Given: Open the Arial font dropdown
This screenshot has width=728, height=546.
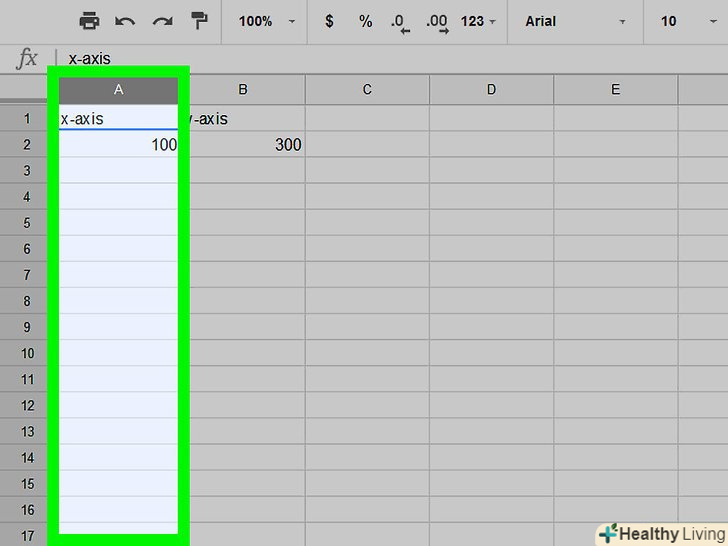Looking at the screenshot, I should click(575, 21).
